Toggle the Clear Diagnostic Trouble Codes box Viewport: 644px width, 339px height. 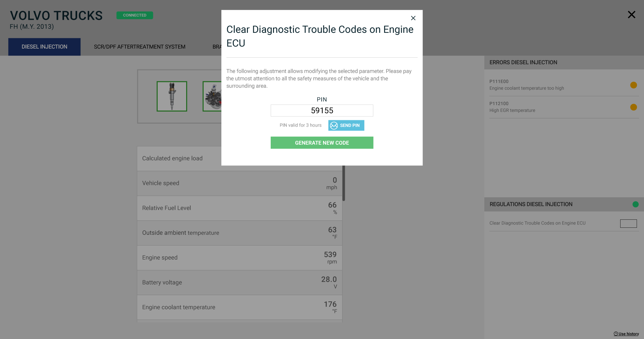[x=628, y=223]
